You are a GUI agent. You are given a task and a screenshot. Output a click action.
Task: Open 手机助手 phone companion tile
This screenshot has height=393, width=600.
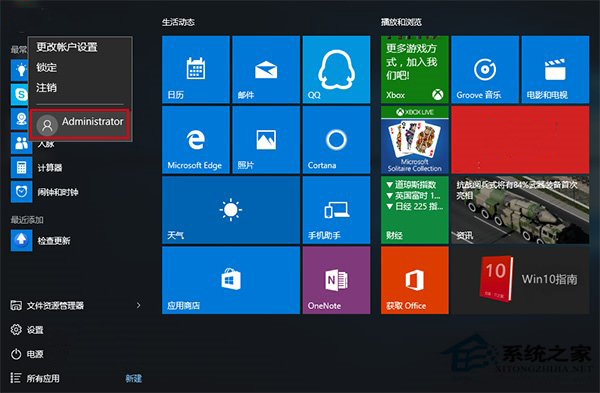coord(336,210)
